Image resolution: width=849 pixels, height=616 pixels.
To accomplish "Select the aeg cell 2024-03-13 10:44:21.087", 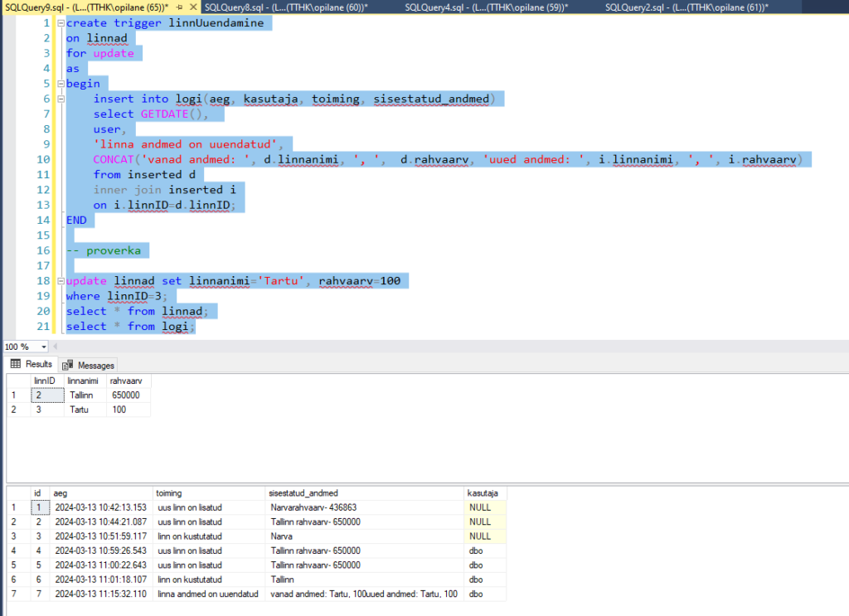I will coord(101,521).
